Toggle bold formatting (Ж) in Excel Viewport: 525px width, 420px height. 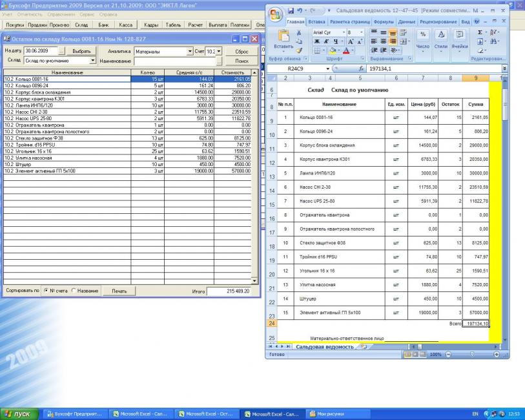pyautogui.click(x=315, y=41)
